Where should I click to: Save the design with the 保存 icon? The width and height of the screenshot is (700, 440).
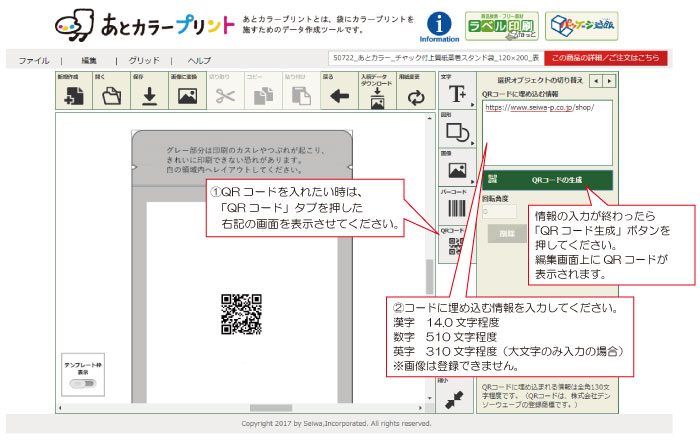tap(150, 91)
